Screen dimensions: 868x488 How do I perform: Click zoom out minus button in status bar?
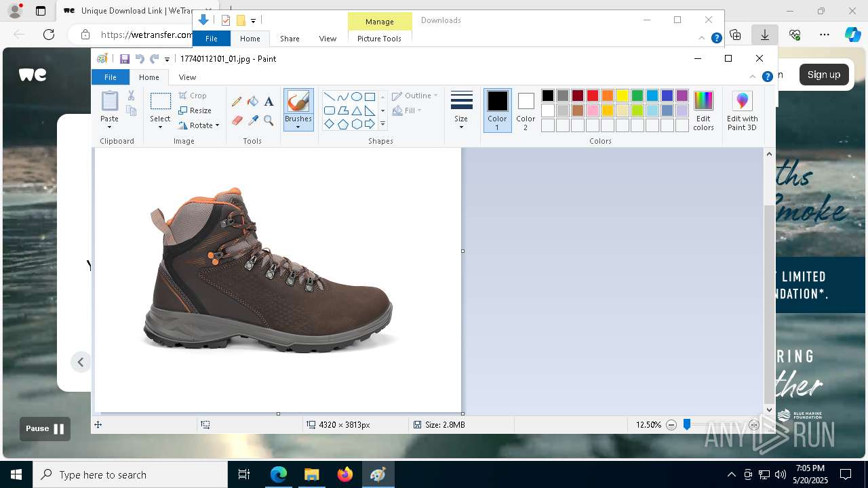(x=671, y=425)
